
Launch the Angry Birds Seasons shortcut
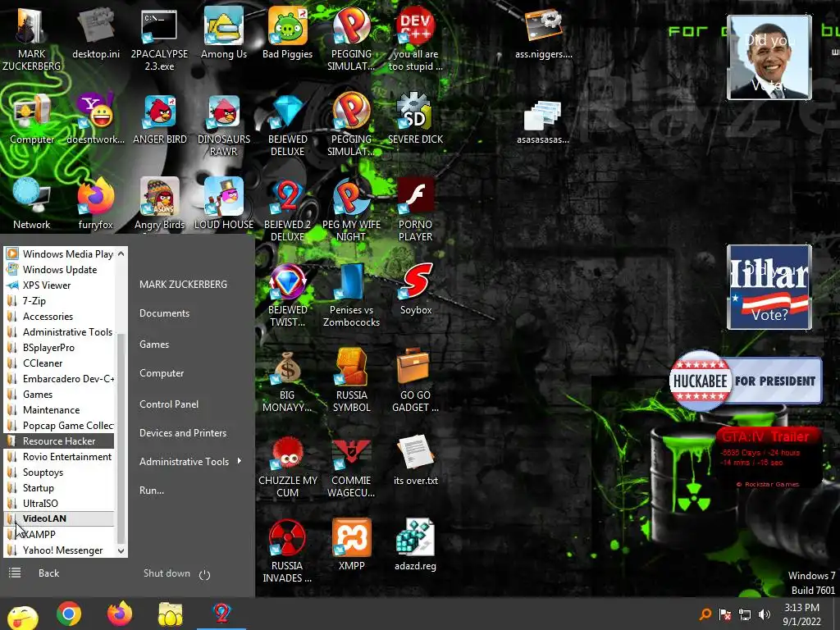(x=160, y=203)
